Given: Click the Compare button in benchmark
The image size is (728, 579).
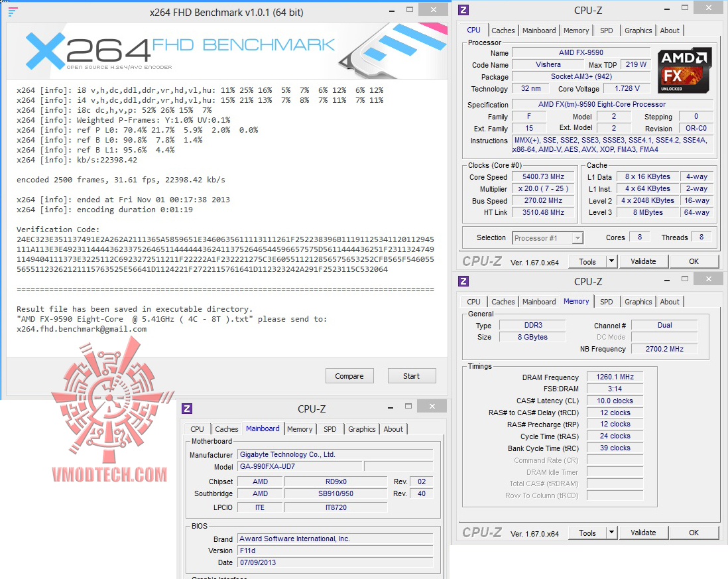Looking at the screenshot, I should [x=349, y=376].
